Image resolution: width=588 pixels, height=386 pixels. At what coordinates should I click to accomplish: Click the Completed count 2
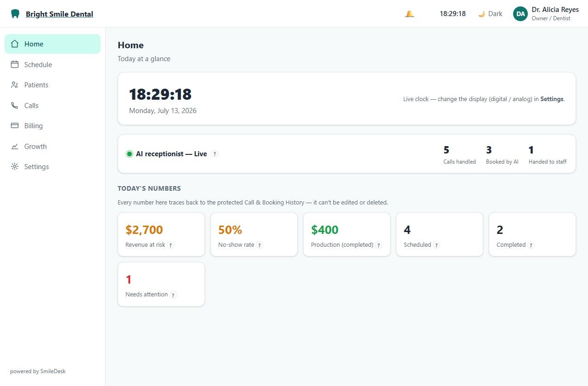tap(500, 230)
